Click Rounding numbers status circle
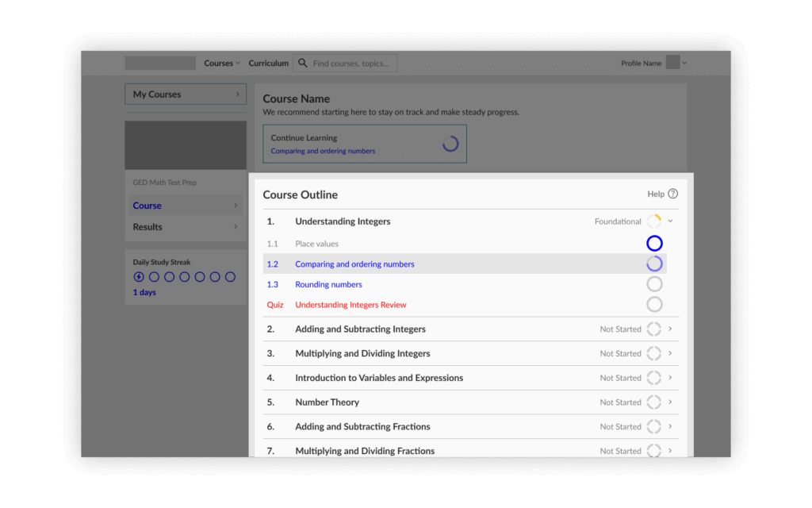This screenshot has width=812, height=508. tap(654, 284)
